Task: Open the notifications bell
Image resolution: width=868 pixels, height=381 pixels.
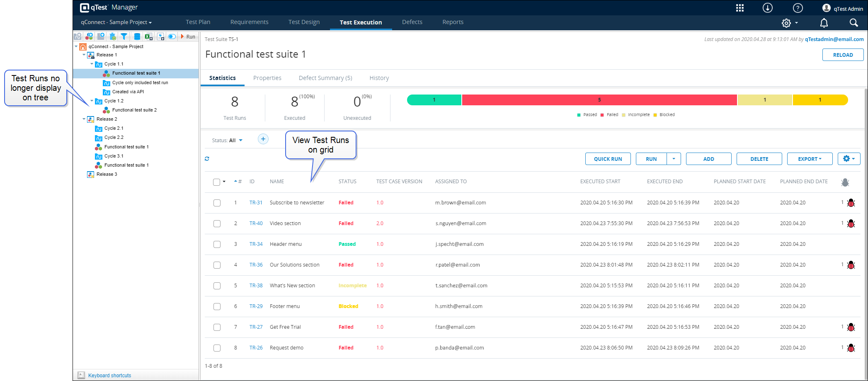Action: 824,23
